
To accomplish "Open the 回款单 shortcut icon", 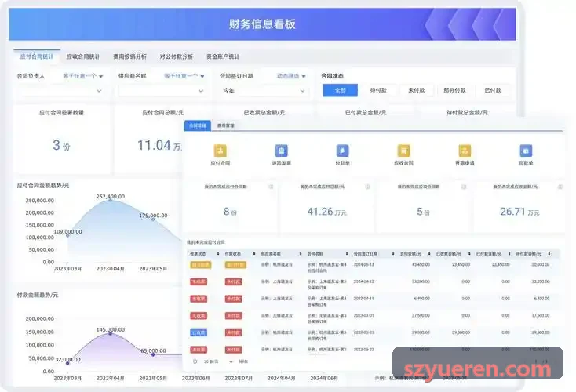I will [x=526, y=151].
